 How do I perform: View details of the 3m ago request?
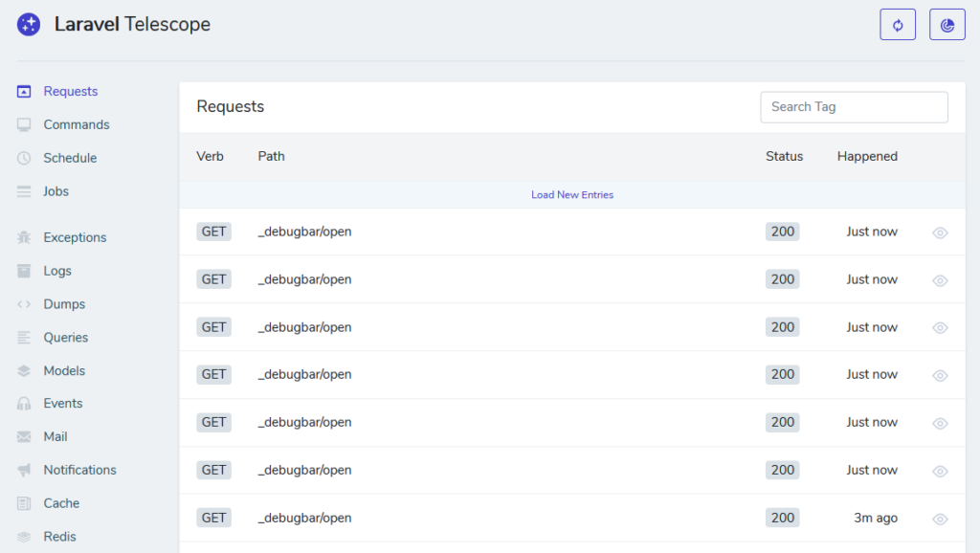940,520
